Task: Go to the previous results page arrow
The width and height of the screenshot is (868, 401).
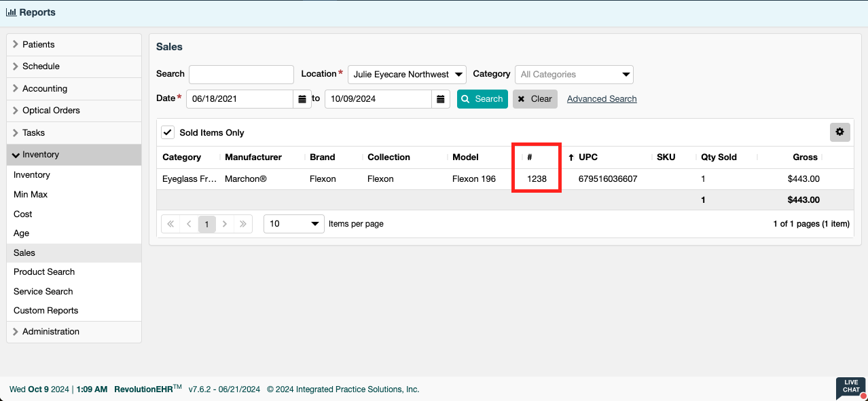Action: pos(189,224)
